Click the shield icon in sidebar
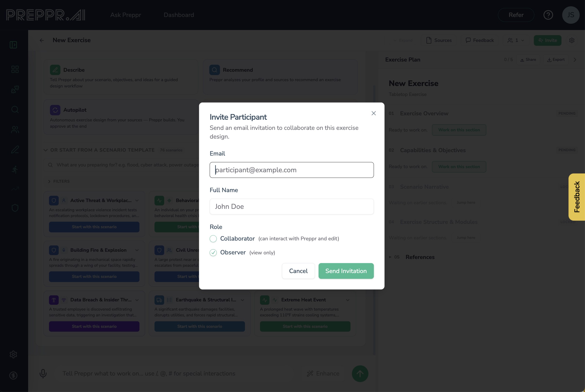 [x=15, y=208]
